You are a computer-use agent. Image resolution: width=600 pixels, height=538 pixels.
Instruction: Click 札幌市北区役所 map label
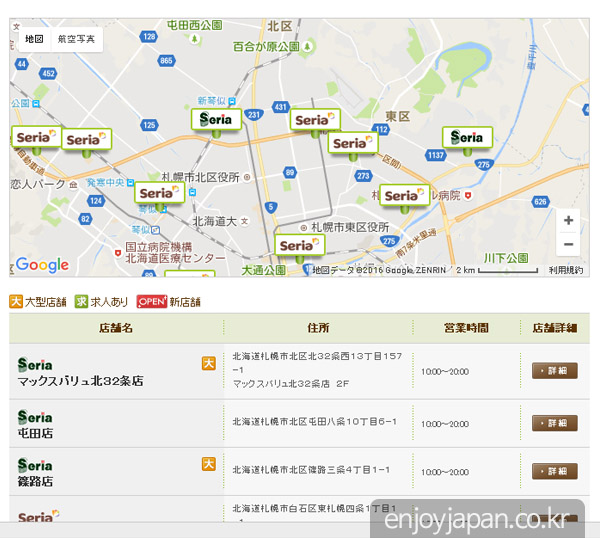pos(201,177)
